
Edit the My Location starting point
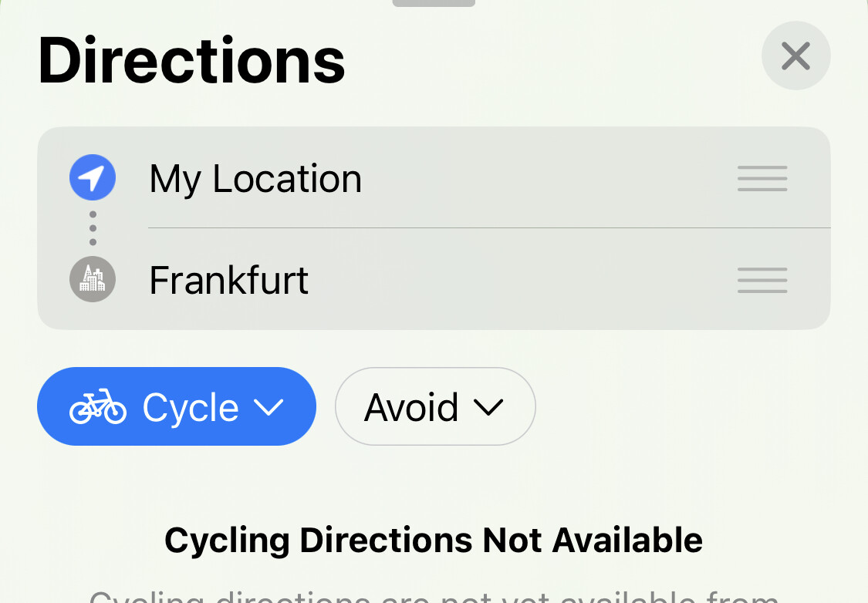coord(255,179)
